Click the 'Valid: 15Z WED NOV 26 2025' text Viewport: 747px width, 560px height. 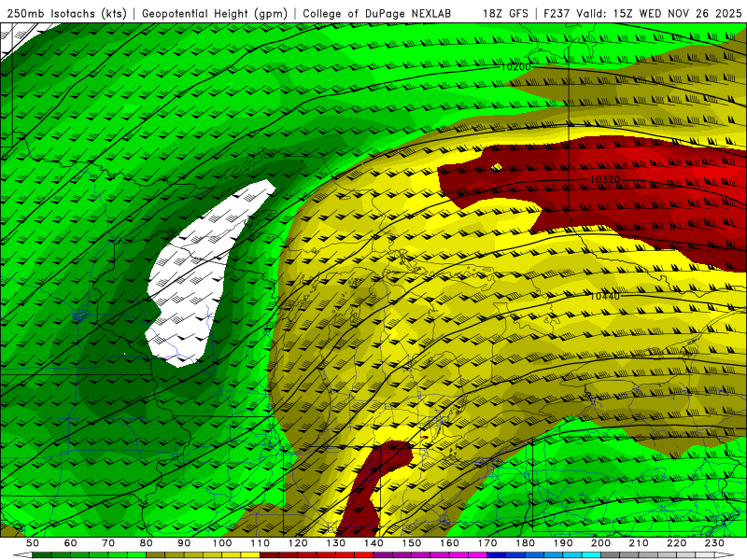point(659,13)
